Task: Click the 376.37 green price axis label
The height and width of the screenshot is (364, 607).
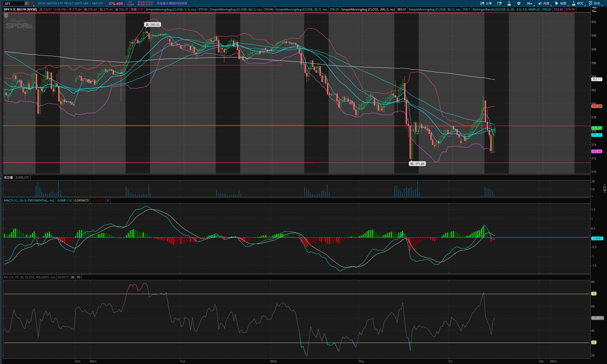Action: click(596, 128)
